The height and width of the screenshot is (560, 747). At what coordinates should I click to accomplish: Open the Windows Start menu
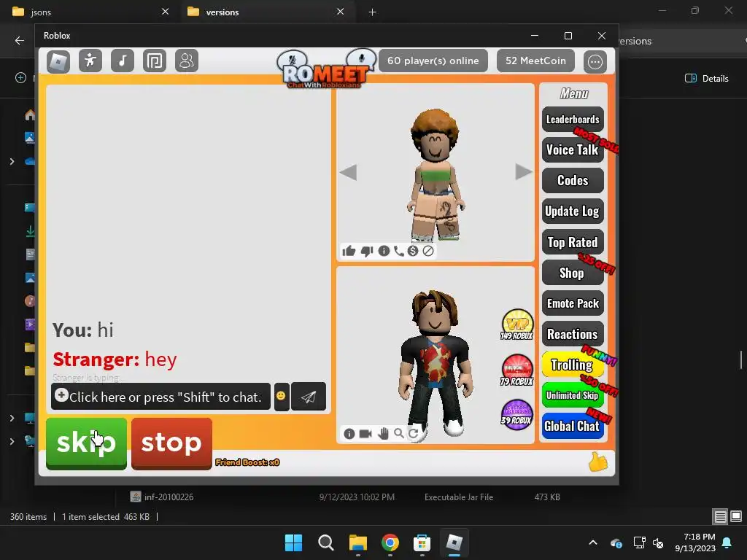(x=293, y=542)
